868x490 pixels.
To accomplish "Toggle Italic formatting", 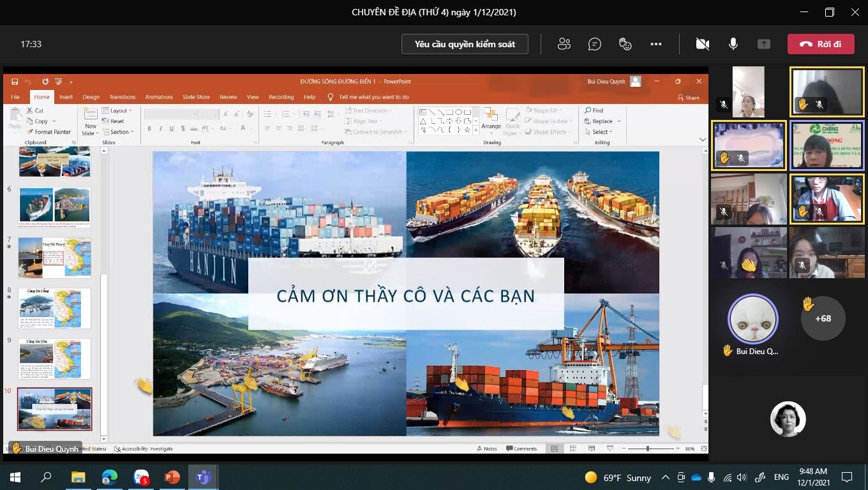I will [159, 128].
